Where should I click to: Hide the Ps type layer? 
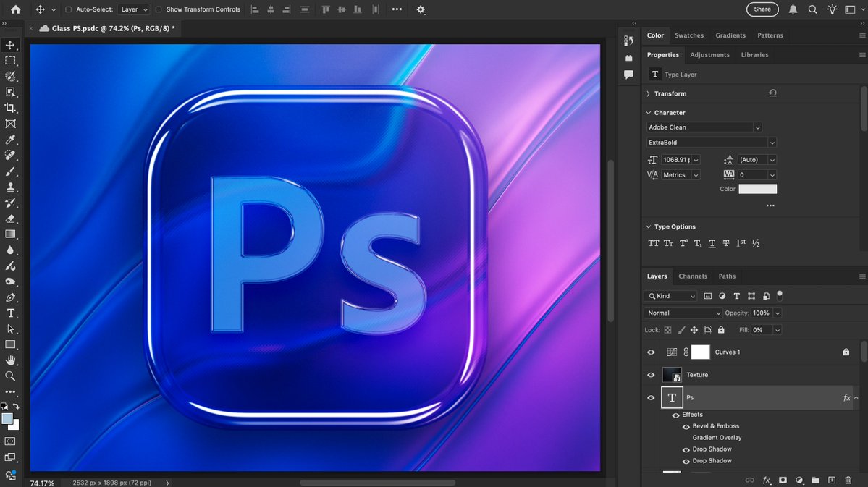click(651, 397)
